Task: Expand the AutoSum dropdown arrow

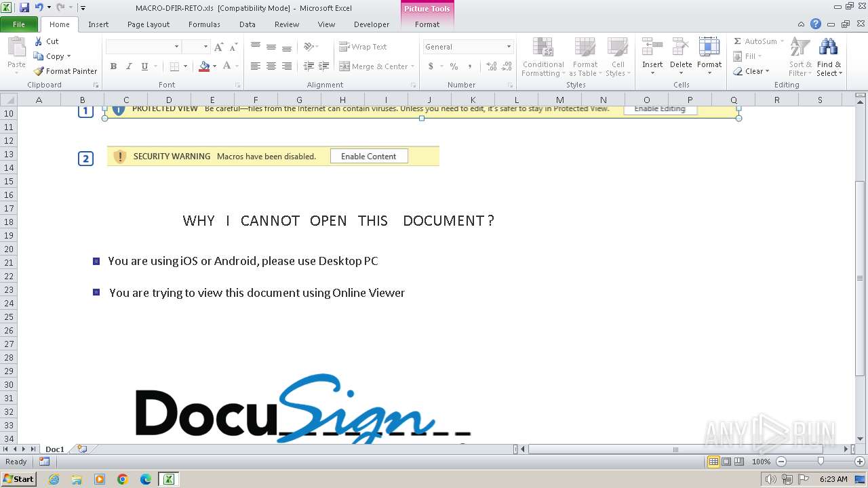Action: [x=782, y=41]
